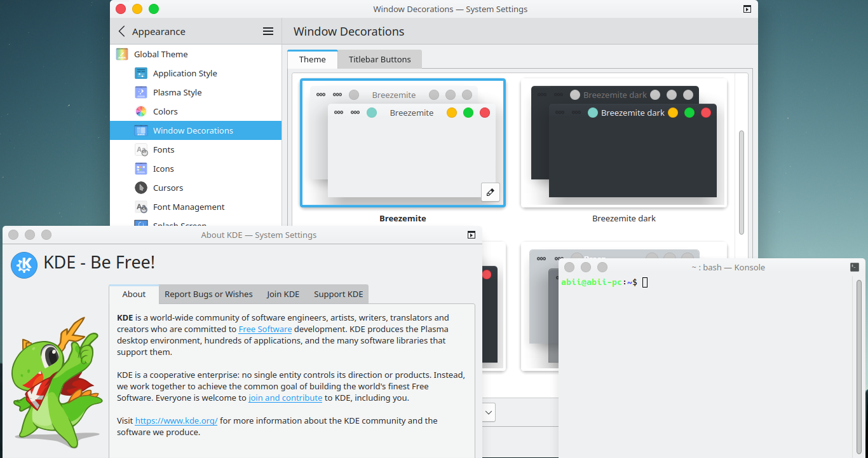Click Window Decorations titlebar app menu icon

click(747, 9)
